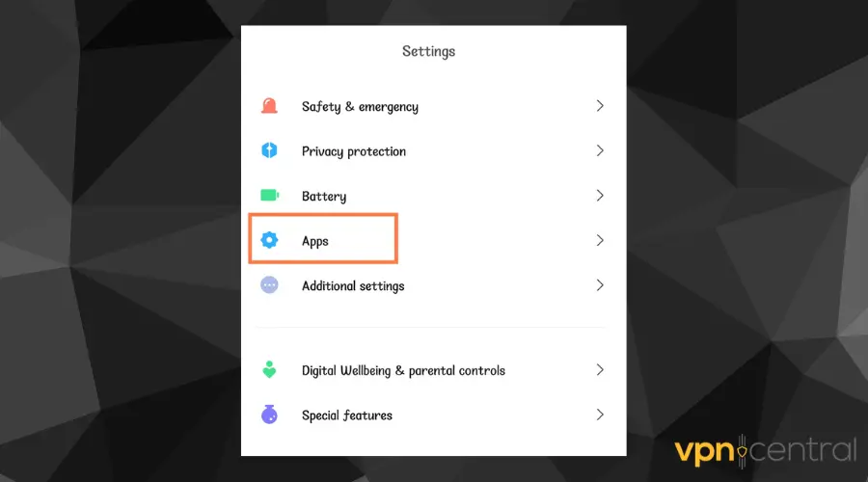Click the purple Special features flask icon
Screen dimensions: 868x482
(x=269, y=415)
